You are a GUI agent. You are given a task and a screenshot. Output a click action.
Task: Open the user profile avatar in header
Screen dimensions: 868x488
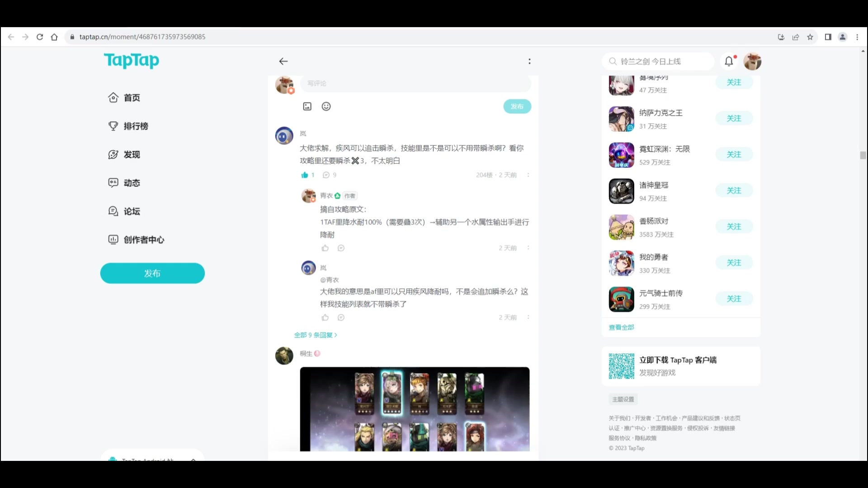click(752, 61)
